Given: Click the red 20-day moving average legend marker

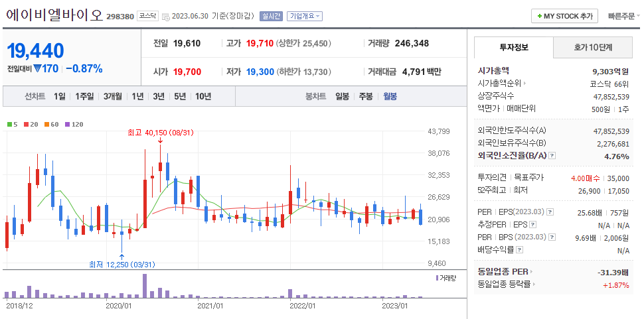Looking at the screenshot, I should pos(26,124).
